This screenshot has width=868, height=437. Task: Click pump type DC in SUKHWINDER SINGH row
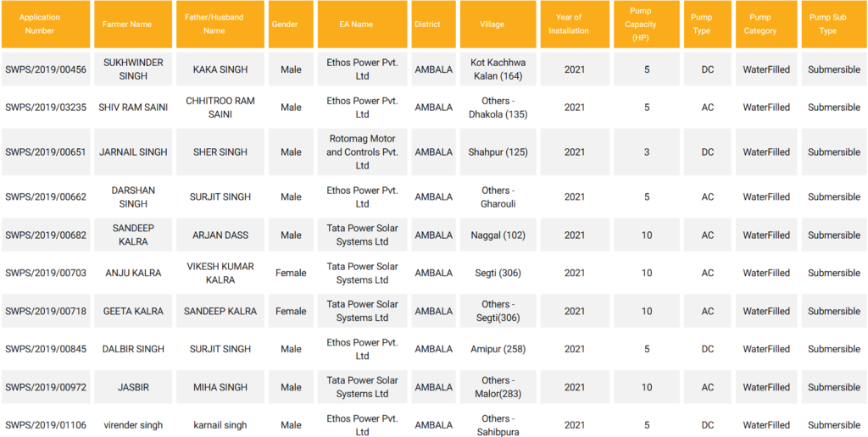(x=708, y=69)
